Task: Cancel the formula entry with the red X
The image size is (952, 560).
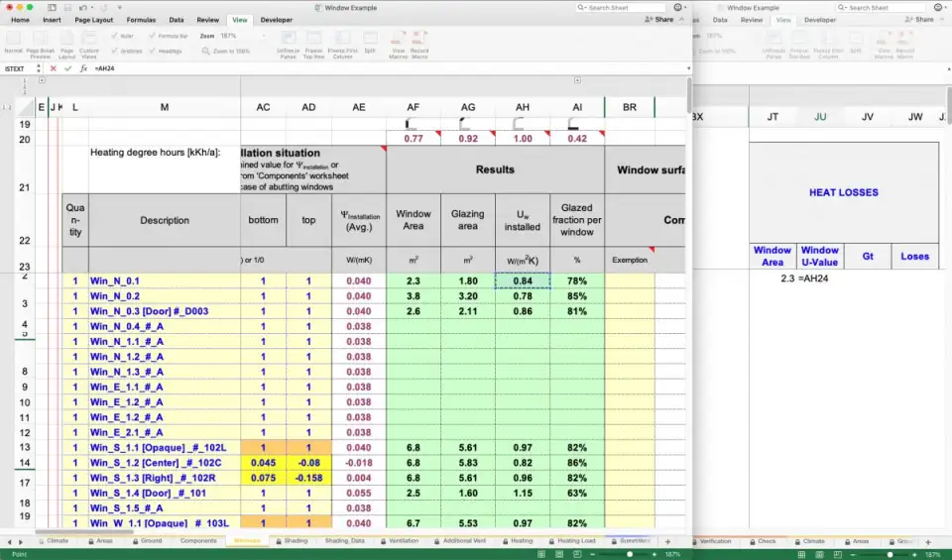Action: [x=53, y=68]
